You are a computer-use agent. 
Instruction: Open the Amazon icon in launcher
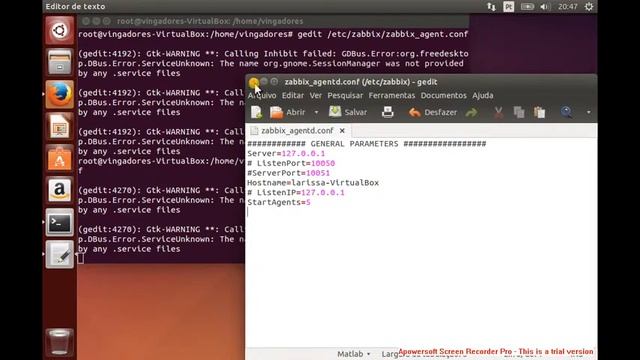[x=60, y=190]
